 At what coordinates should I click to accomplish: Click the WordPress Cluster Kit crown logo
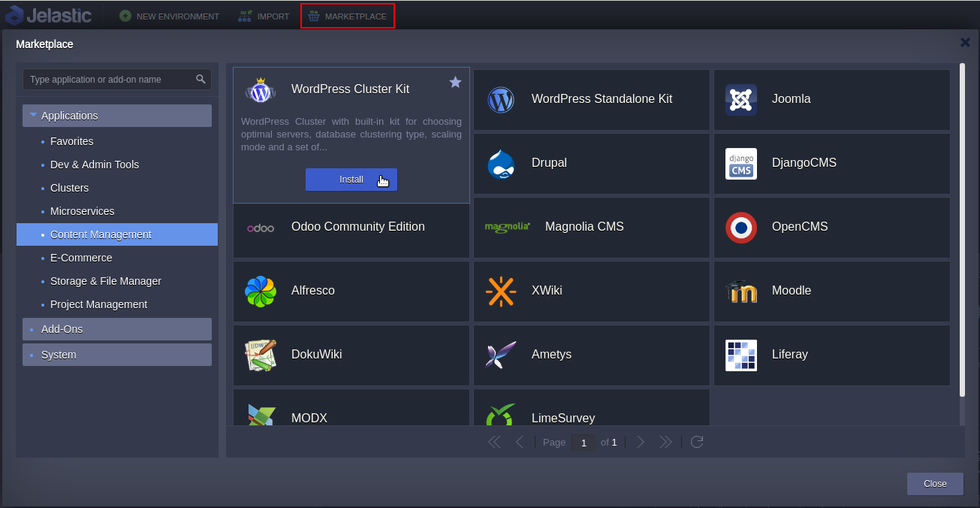coord(261,91)
